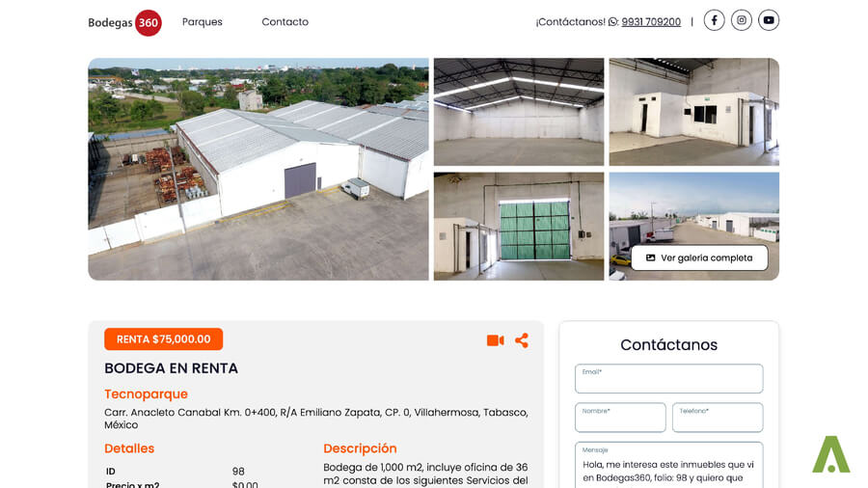Open the Contacto menu item
This screenshot has width=868, height=488.
pyautogui.click(x=285, y=22)
